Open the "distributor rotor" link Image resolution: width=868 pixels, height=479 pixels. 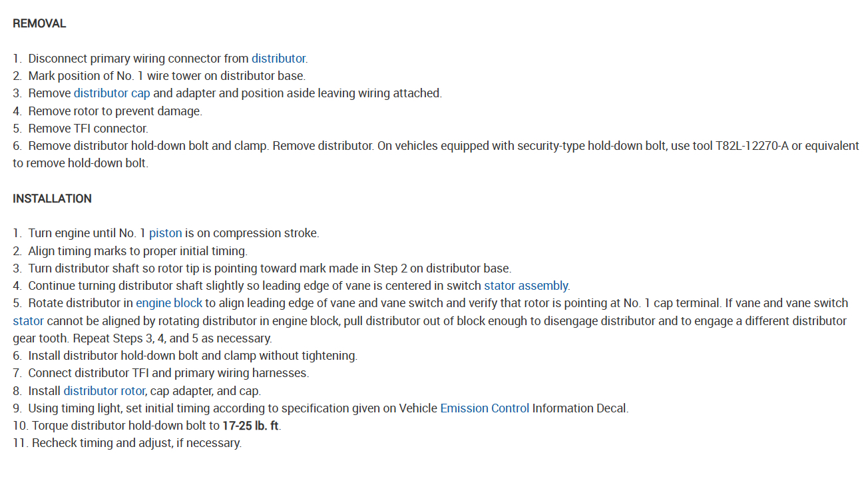[105, 390]
